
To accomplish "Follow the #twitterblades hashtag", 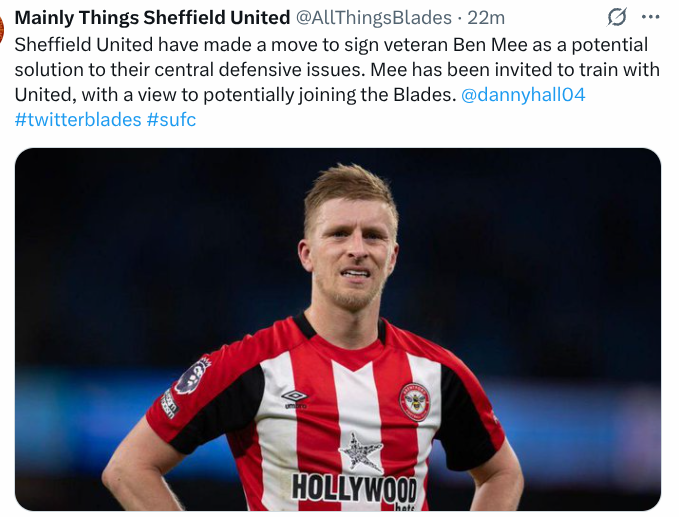I will 78,120.
